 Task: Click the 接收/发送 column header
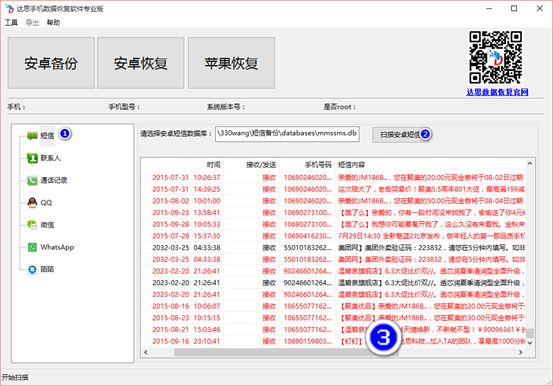click(261, 165)
